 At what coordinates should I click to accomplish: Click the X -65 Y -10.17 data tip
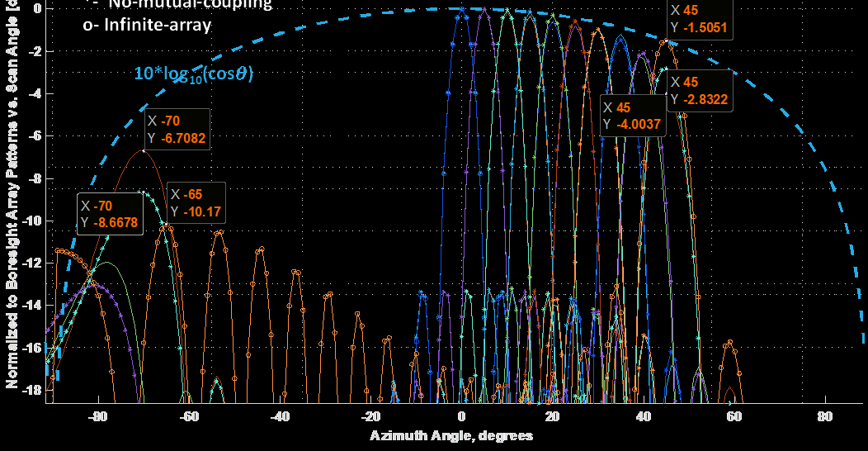pos(196,202)
